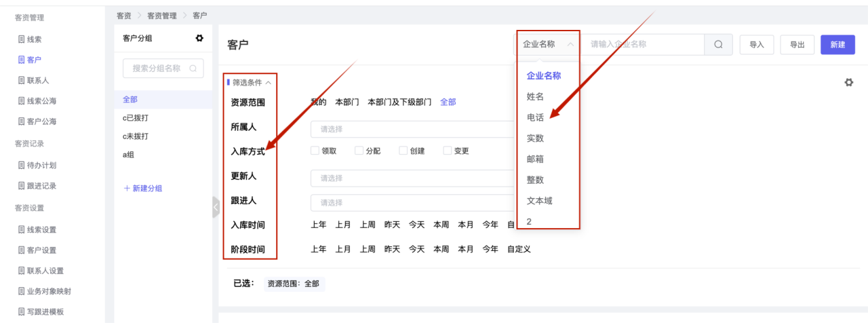Set 资源范围 to 本部门及下级部门
The width and height of the screenshot is (868, 323).
pyautogui.click(x=399, y=102)
